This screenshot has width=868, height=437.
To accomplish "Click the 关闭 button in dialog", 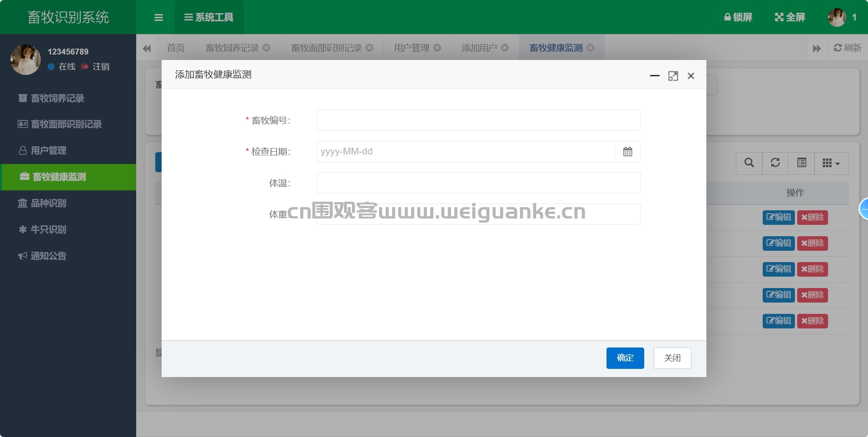I will [672, 358].
